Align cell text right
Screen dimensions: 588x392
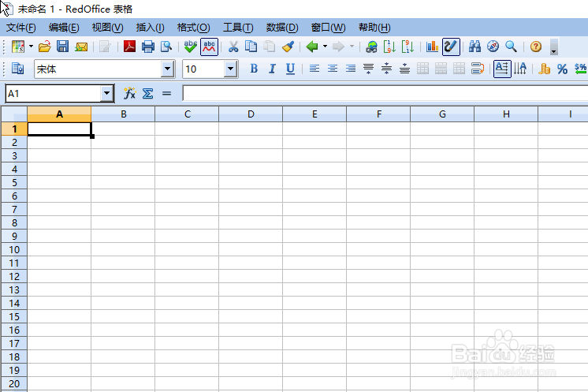click(x=351, y=69)
